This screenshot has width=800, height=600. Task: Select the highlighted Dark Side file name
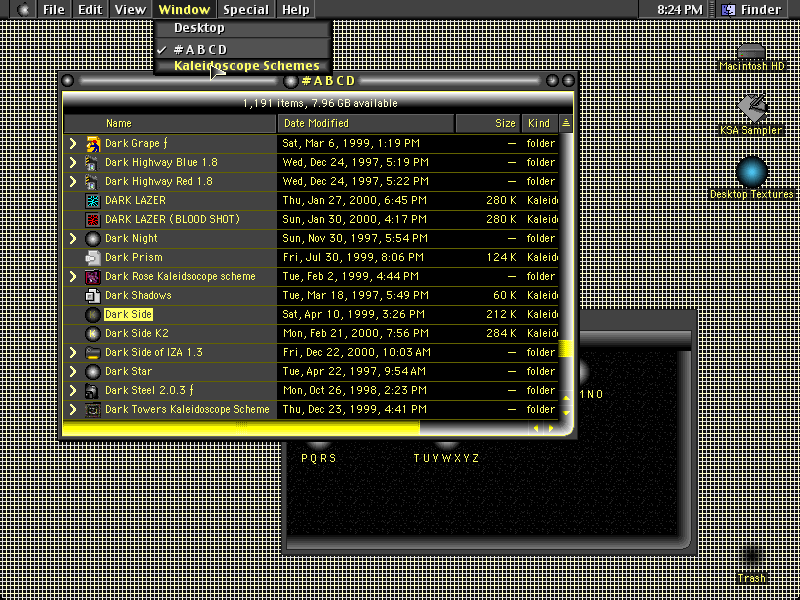(128, 315)
